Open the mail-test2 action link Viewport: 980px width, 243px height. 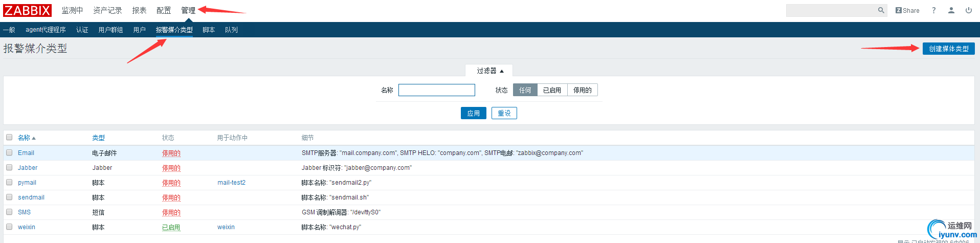231,183
